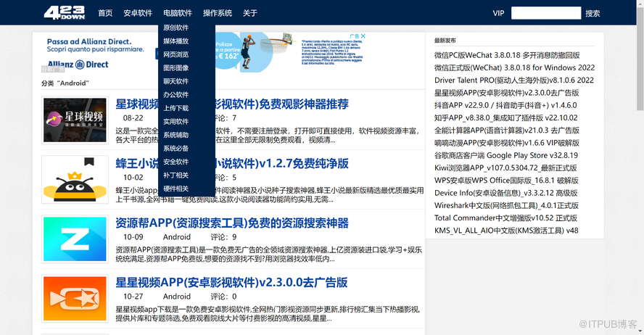
Task: Open WPS Office国际版_16.8.1 sidebar link
Action: (x=506, y=181)
